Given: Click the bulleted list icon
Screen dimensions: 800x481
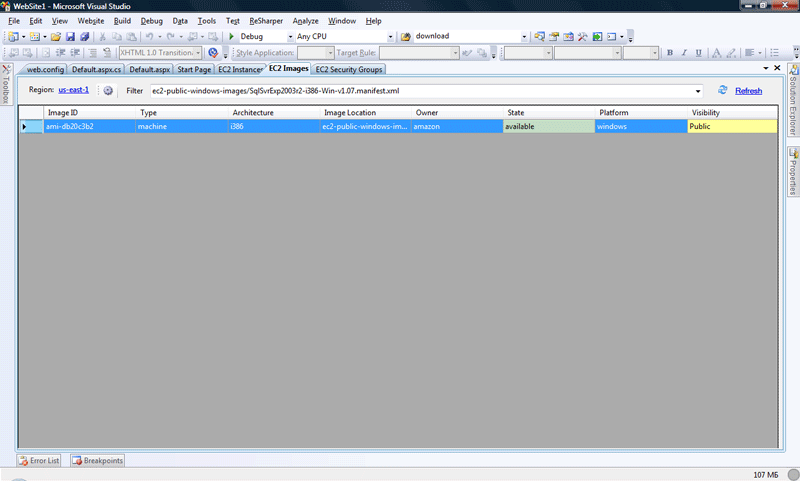Looking at the screenshot, I should click(x=774, y=53).
